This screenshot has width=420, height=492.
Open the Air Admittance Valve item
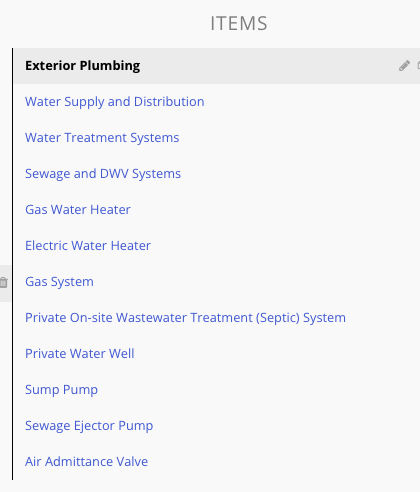tap(86, 462)
